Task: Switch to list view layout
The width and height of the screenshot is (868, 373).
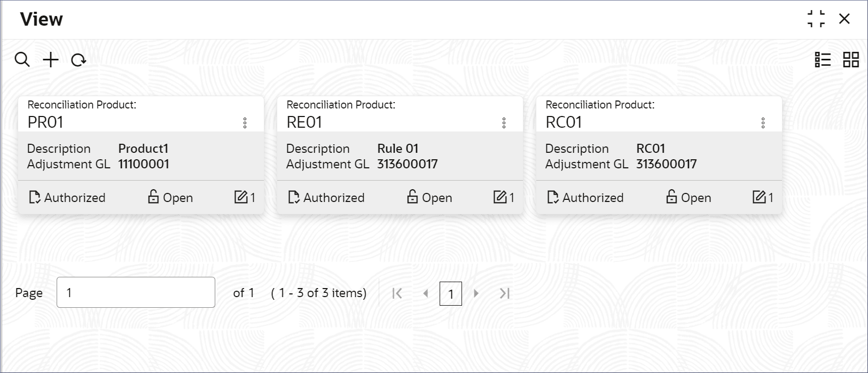Action: coord(823,59)
